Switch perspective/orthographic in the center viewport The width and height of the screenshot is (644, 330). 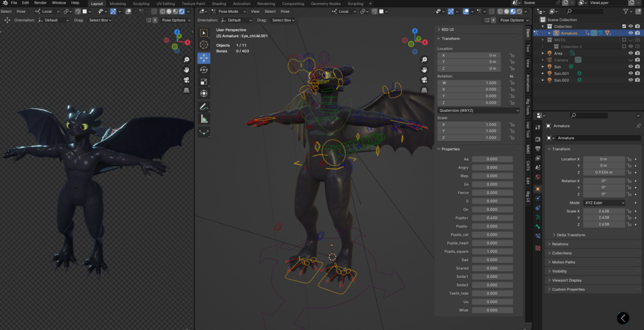tap(425, 90)
